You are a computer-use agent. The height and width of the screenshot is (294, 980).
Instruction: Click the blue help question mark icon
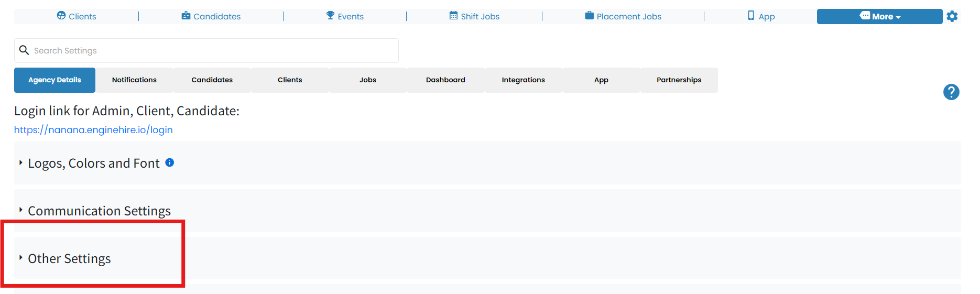[x=951, y=92]
